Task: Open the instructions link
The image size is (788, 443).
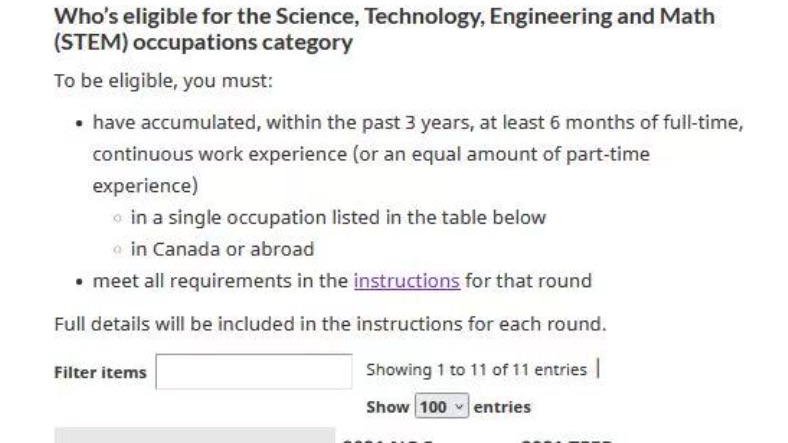Action: point(407,281)
